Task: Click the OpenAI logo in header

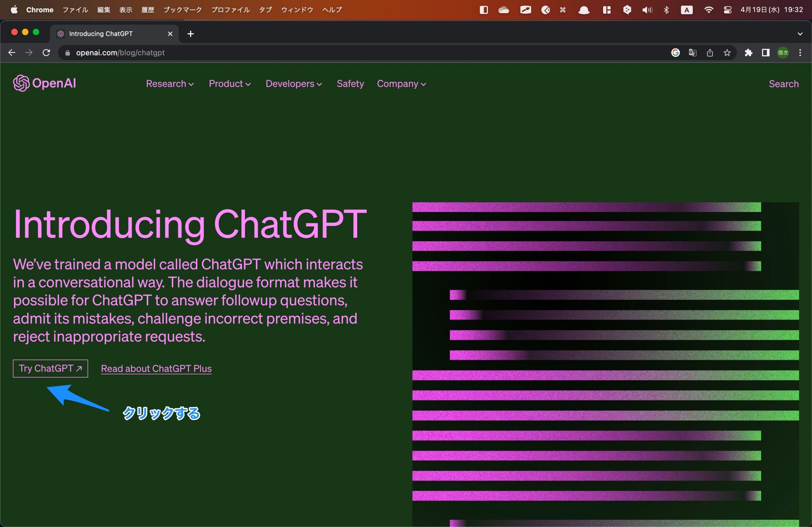Action: click(44, 83)
